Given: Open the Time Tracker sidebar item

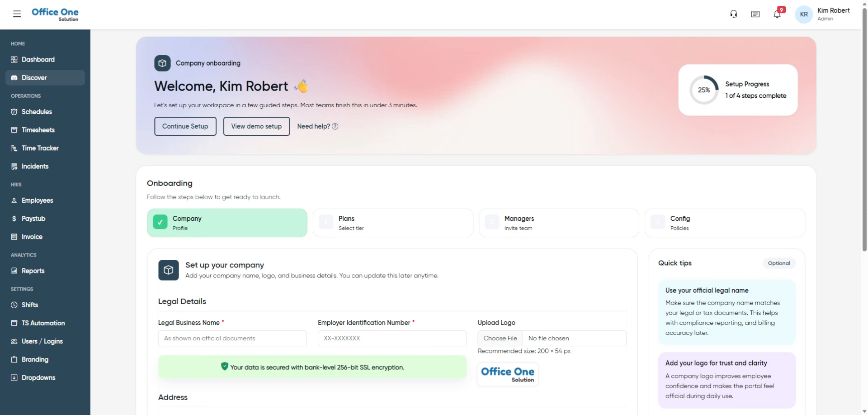Looking at the screenshot, I should pyautogui.click(x=40, y=148).
